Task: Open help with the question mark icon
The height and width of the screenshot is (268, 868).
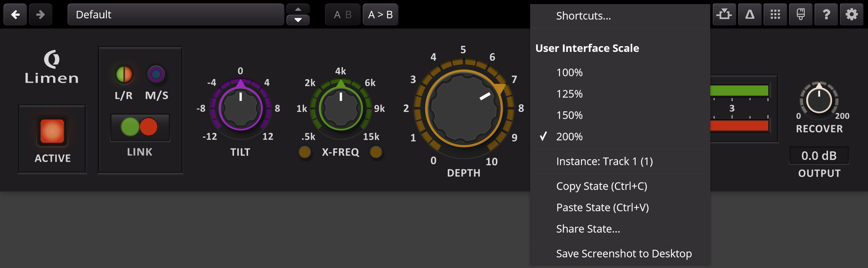Action: [826, 15]
